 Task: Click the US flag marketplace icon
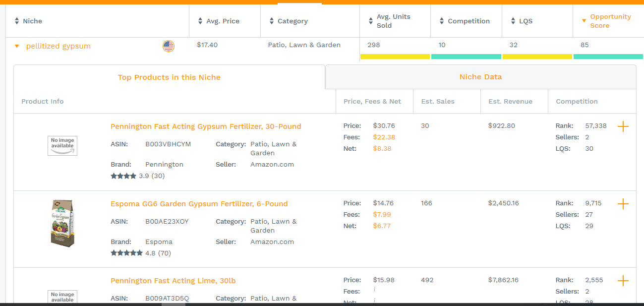tap(169, 46)
